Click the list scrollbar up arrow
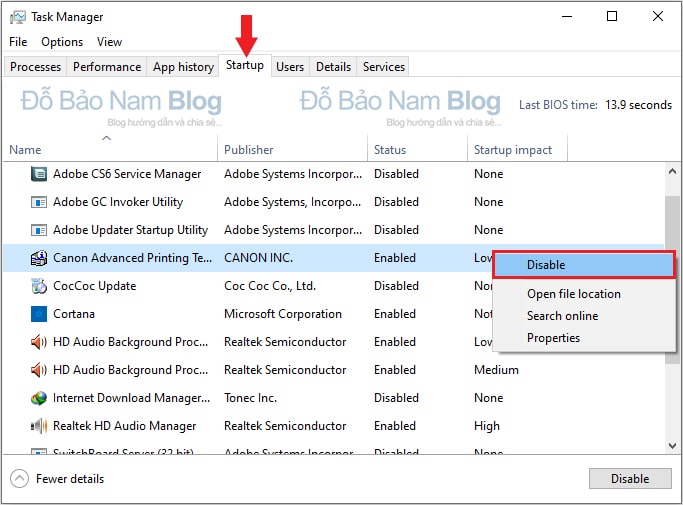683x505 pixels. coord(672,171)
